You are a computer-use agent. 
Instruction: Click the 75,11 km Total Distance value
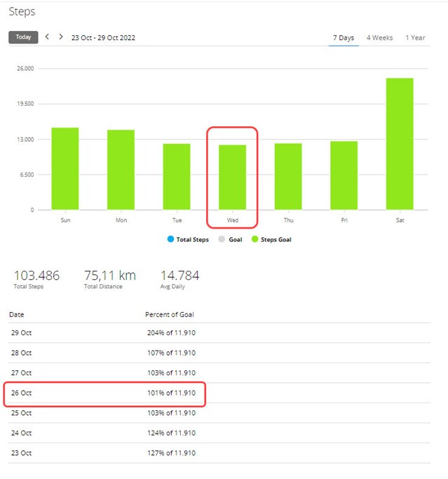[x=110, y=276]
